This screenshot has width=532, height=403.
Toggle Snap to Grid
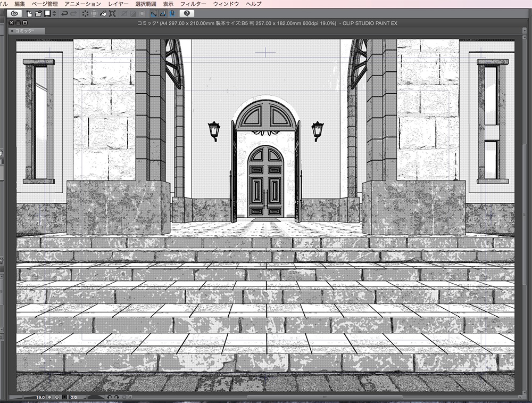click(x=172, y=14)
